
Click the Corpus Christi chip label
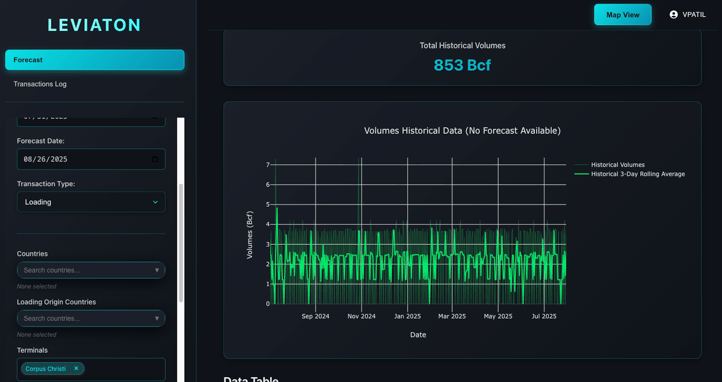(46, 369)
